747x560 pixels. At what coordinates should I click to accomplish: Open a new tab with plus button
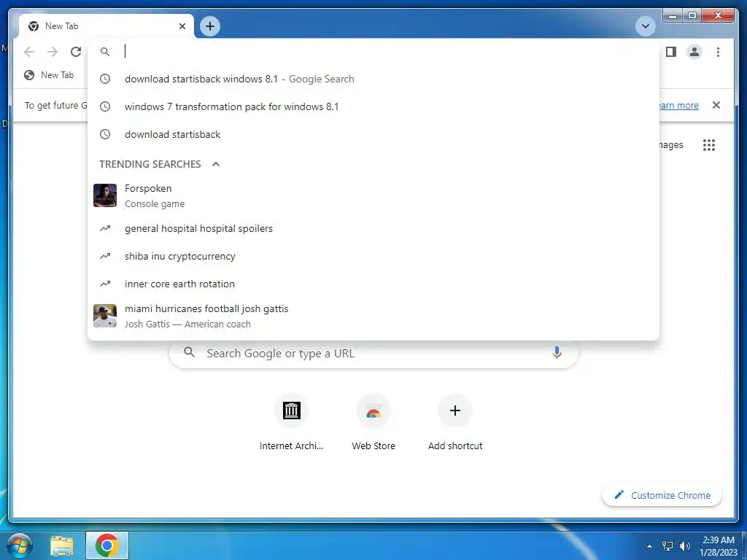pos(210,26)
